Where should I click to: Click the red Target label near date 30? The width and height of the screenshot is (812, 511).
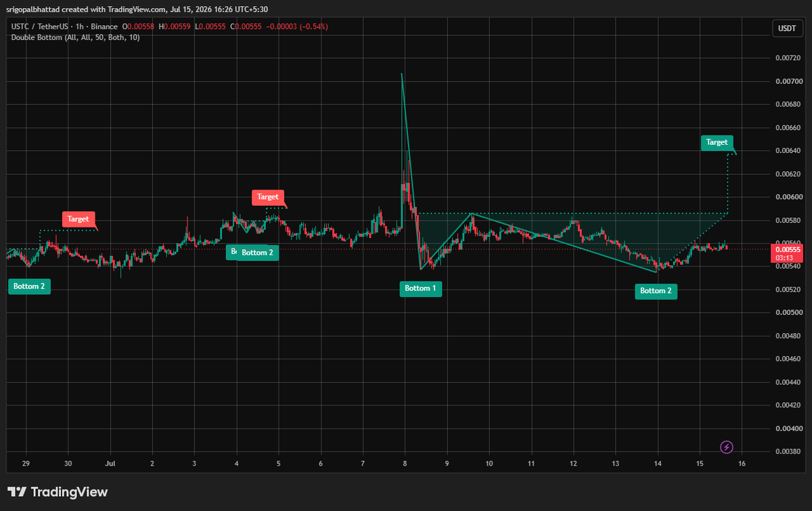point(78,219)
